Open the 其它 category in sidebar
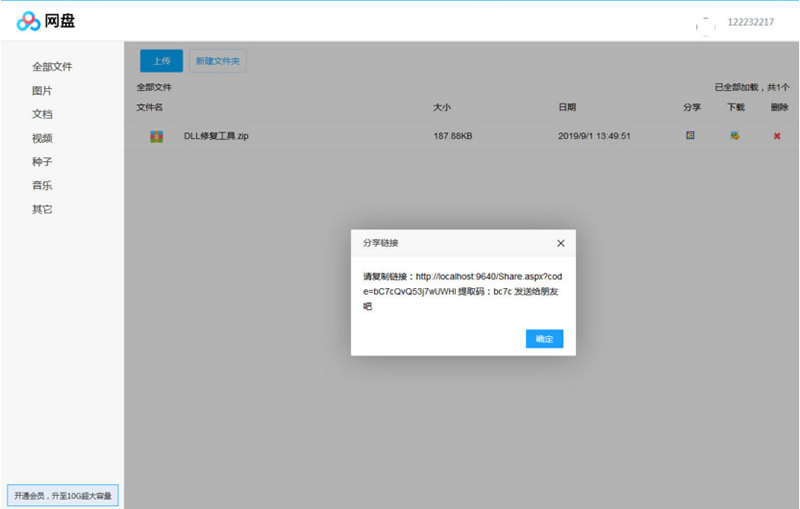The width and height of the screenshot is (800, 509). [x=42, y=209]
